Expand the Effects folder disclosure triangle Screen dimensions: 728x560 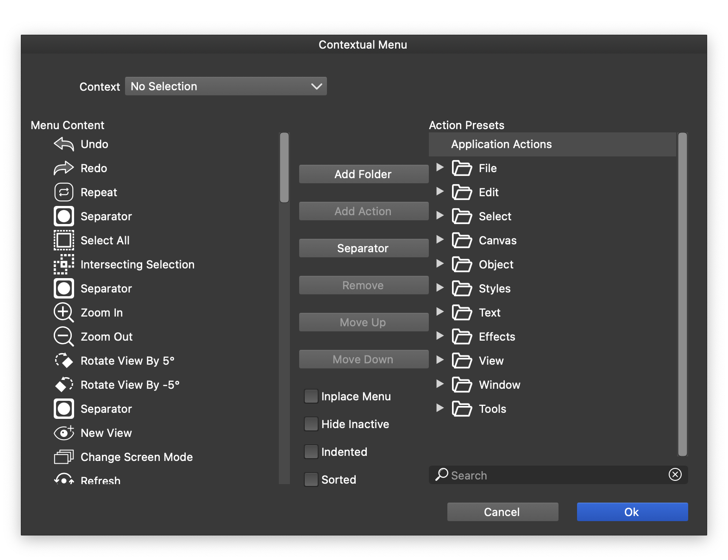click(440, 336)
